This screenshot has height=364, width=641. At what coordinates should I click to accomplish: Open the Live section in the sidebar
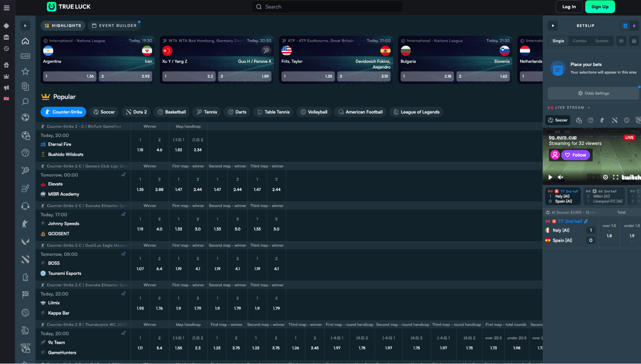point(25,56)
